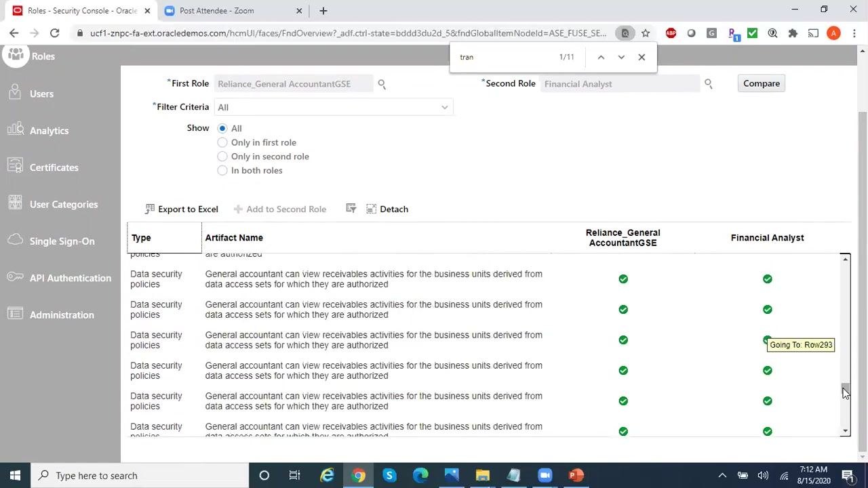The image size is (868, 488).
Task: Click the Export to Excel label
Action: pos(188,209)
